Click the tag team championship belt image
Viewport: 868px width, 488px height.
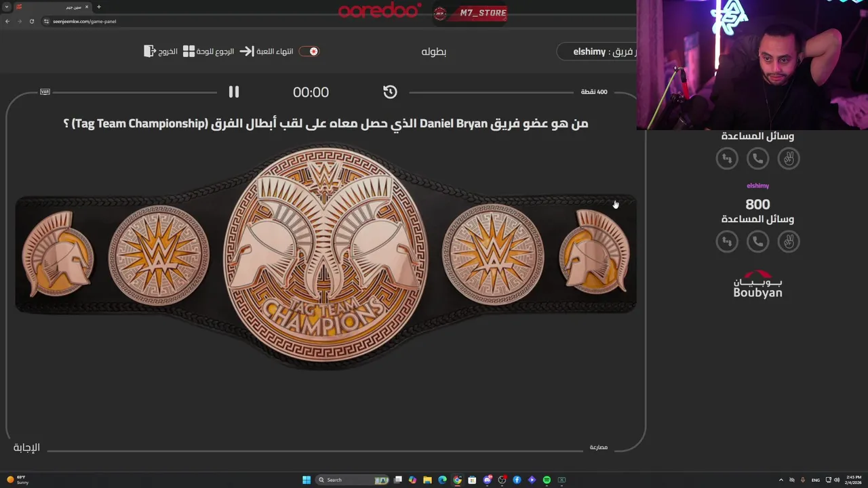coord(325,256)
